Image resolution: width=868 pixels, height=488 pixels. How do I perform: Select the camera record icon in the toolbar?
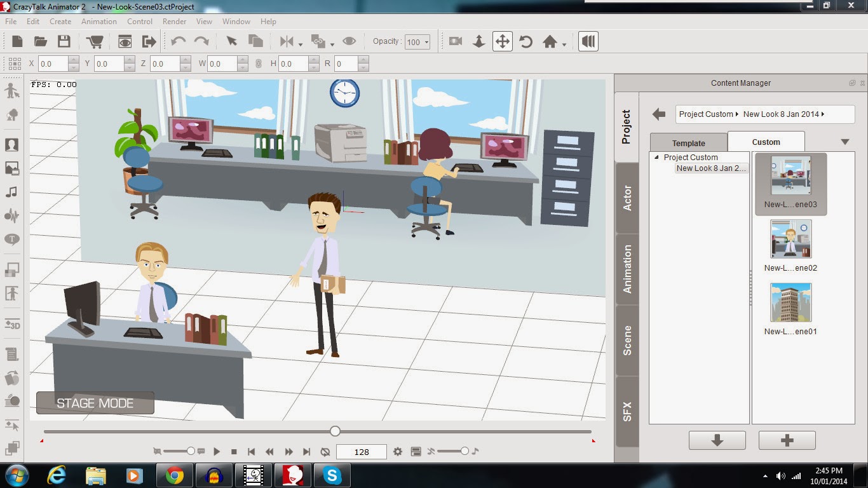[455, 41]
